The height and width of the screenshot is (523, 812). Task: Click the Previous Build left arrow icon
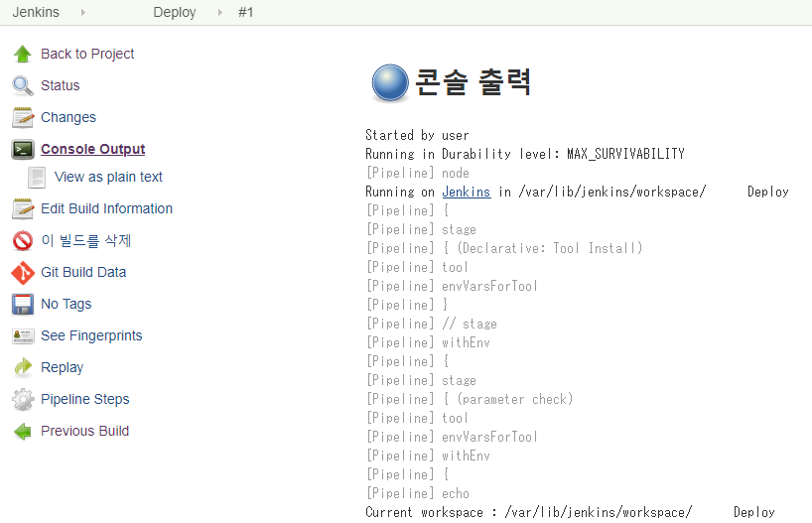(23, 432)
